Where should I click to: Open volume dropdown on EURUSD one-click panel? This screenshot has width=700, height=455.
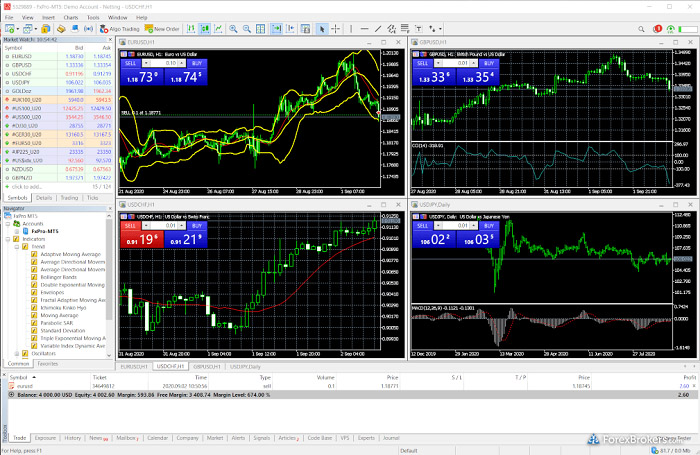pos(146,63)
